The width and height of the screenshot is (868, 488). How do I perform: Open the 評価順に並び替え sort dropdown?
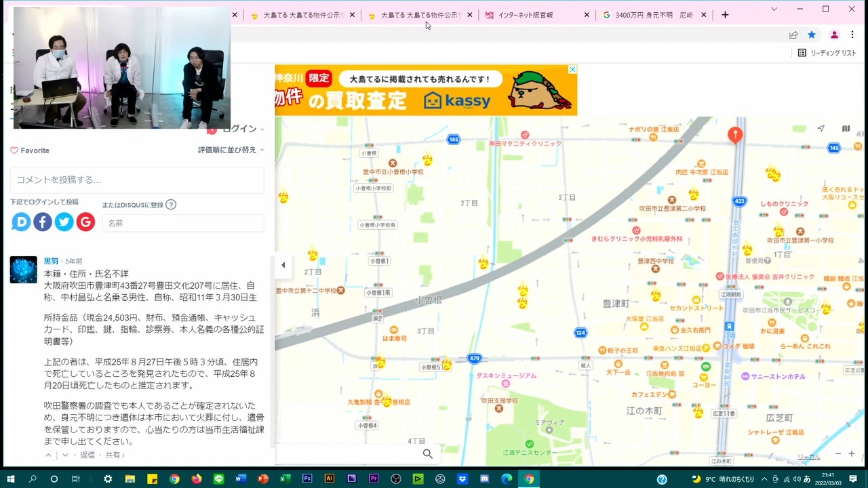click(x=231, y=150)
